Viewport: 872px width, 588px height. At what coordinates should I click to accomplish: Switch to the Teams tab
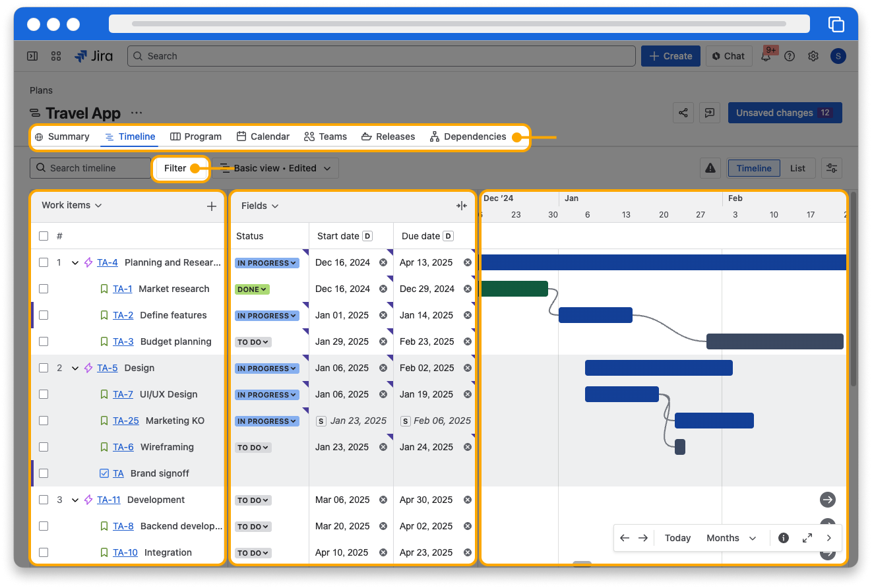[x=325, y=136]
